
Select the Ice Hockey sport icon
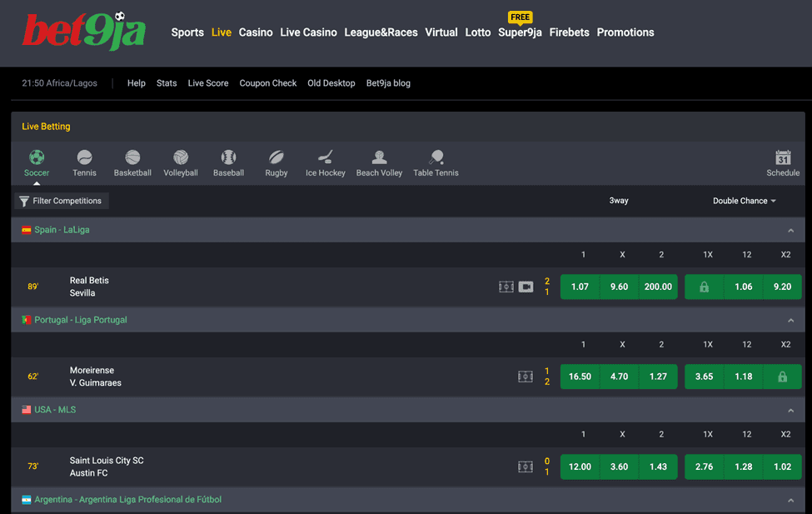[325, 157]
